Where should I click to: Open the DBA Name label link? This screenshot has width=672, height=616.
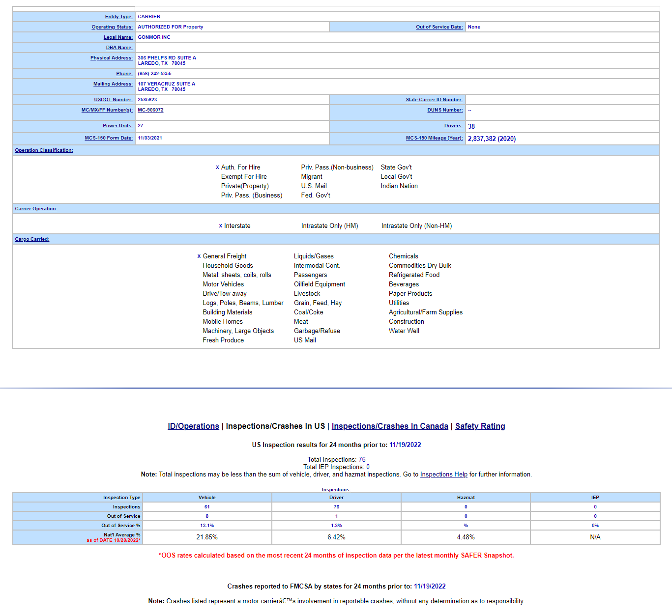coord(119,48)
